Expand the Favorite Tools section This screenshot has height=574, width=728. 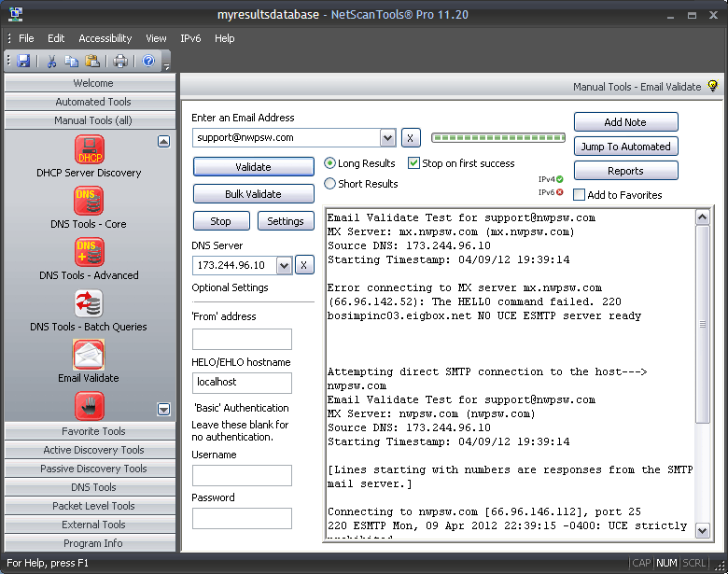pos(91,431)
